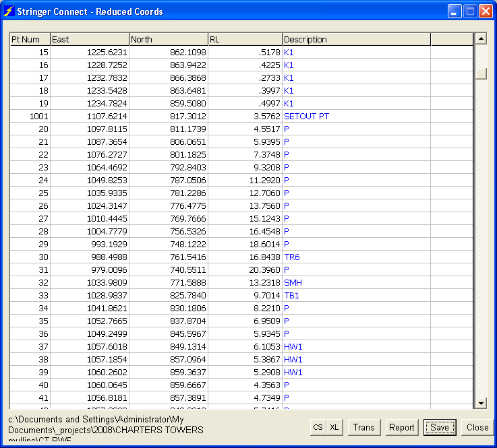The width and height of the screenshot is (497, 448).
Task: Click East value 1233.5428
Action: (x=90, y=90)
